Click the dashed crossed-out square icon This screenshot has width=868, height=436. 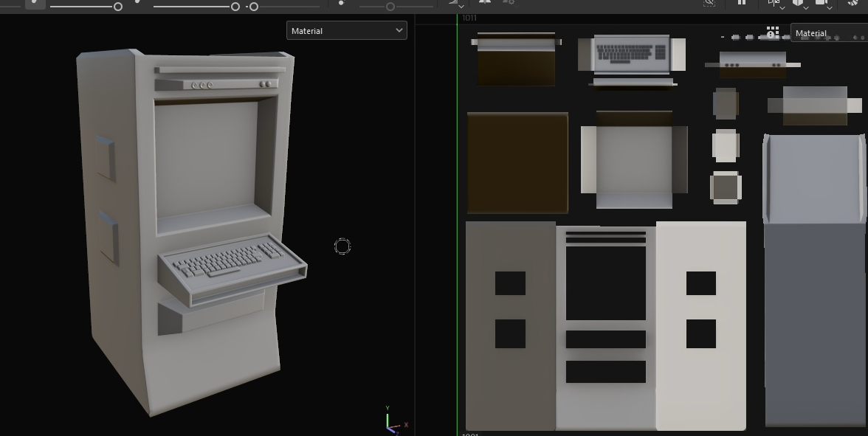coord(709,3)
